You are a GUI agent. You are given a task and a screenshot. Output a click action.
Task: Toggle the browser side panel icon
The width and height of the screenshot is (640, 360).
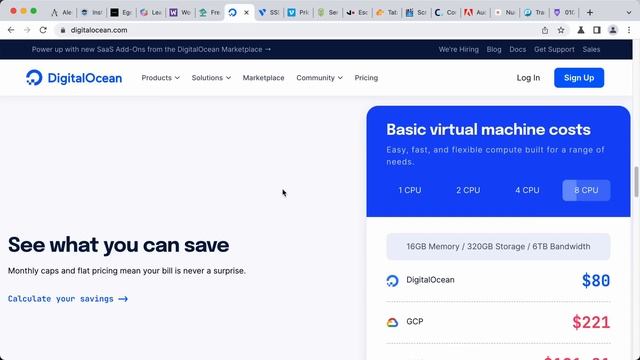[597, 30]
